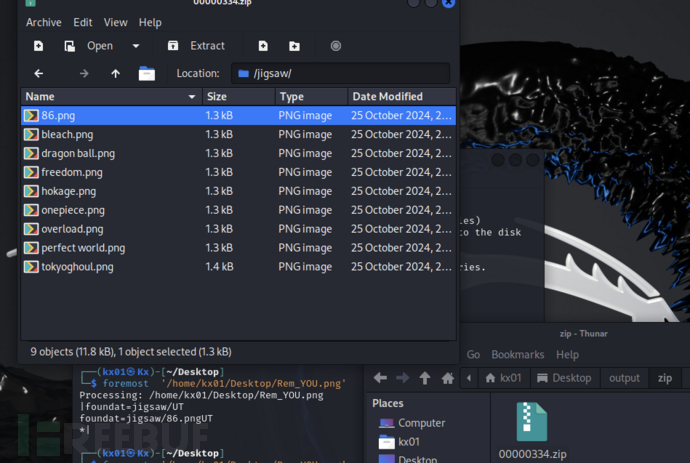Open the dropdown arrow next to Open
The image size is (690, 463).
click(x=135, y=46)
